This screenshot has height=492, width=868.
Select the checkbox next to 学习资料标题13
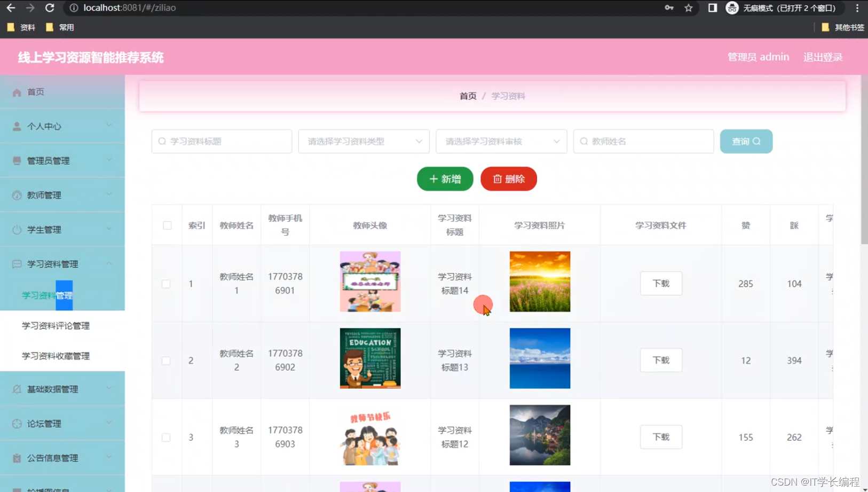166,360
